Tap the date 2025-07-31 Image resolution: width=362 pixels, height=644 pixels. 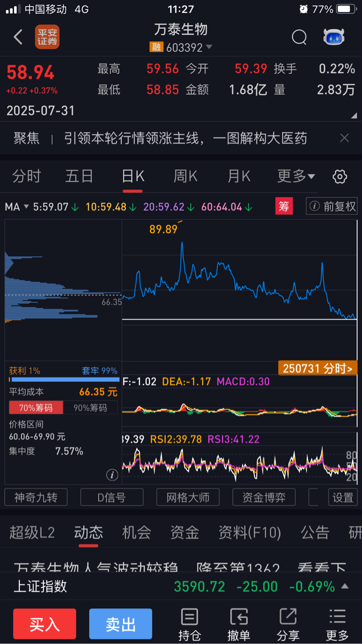pyautogui.click(x=41, y=111)
